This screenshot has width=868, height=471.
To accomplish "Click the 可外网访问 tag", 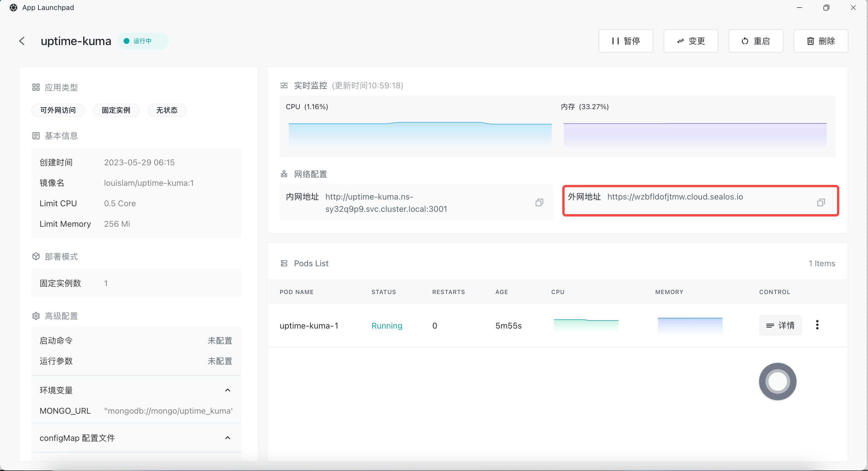I will coord(58,110).
